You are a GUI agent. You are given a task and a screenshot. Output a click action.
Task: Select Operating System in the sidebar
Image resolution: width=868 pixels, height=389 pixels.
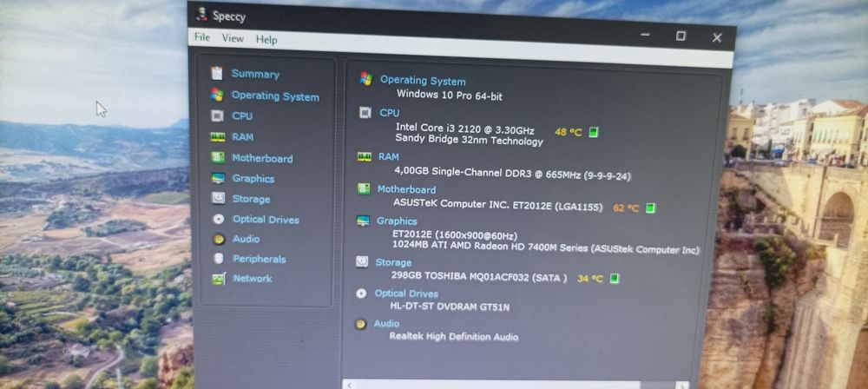(x=275, y=96)
